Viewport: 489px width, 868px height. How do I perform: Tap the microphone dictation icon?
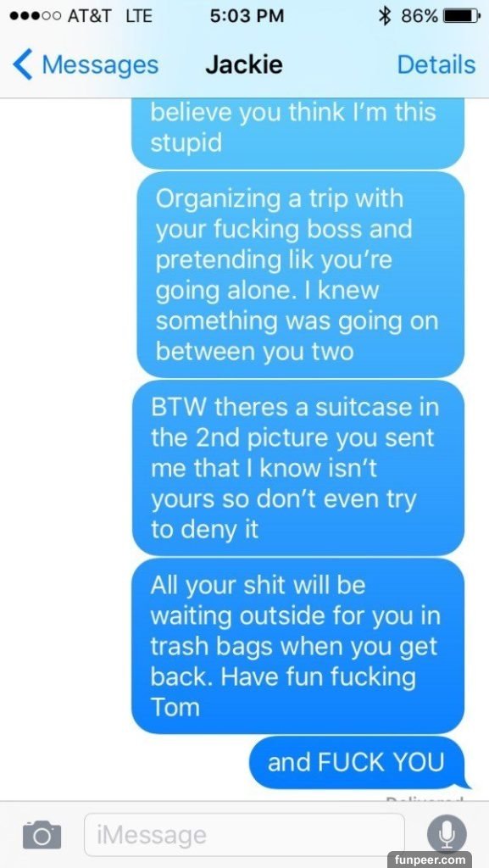447,835
